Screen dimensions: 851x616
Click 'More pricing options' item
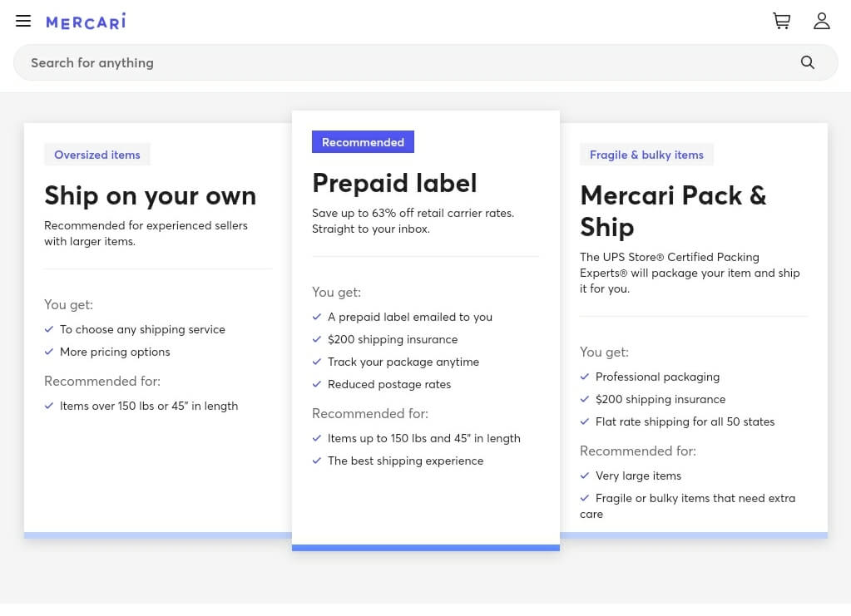(115, 352)
